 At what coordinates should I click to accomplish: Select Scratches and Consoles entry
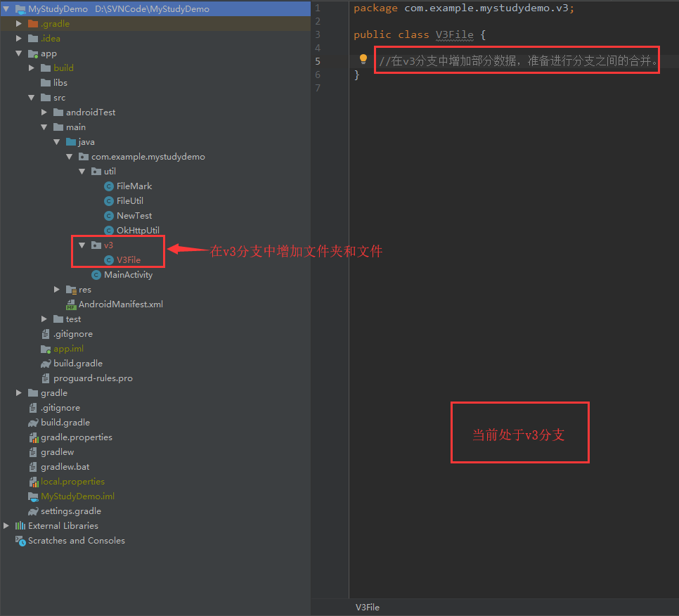[x=76, y=541]
